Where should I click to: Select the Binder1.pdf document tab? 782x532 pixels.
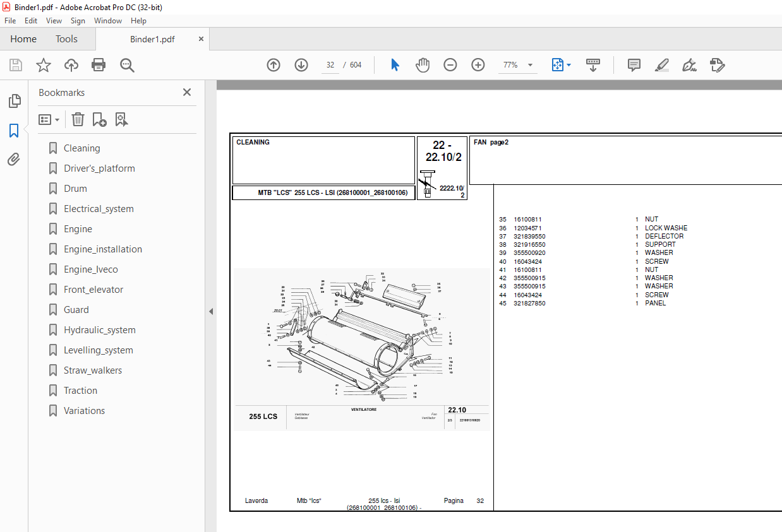(x=152, y=39)
